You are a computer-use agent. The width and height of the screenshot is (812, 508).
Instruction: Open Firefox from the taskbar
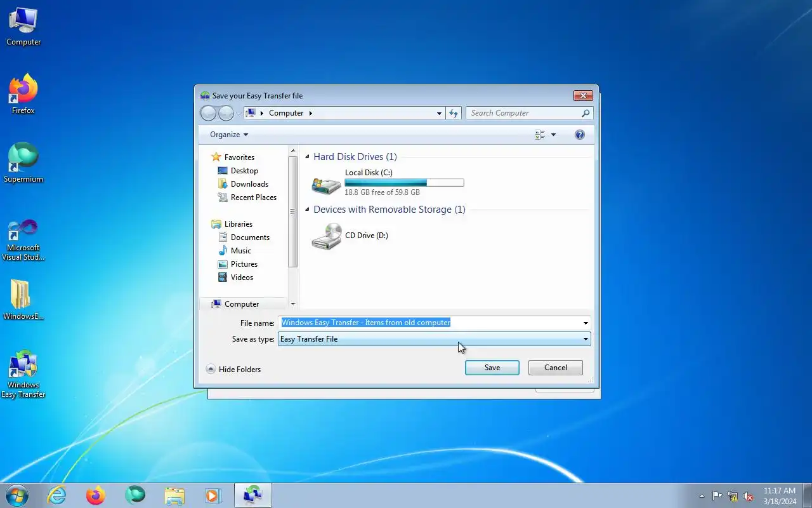(96, 495)
